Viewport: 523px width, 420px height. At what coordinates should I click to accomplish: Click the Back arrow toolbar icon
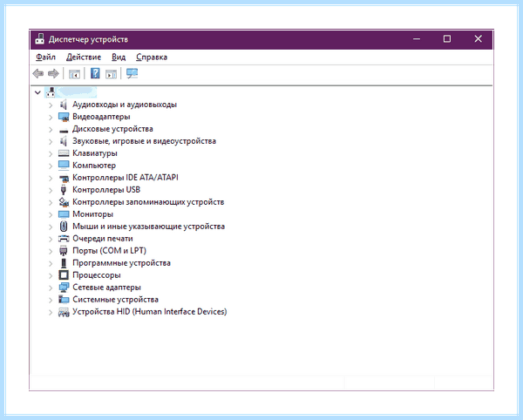tap(38, 73)
